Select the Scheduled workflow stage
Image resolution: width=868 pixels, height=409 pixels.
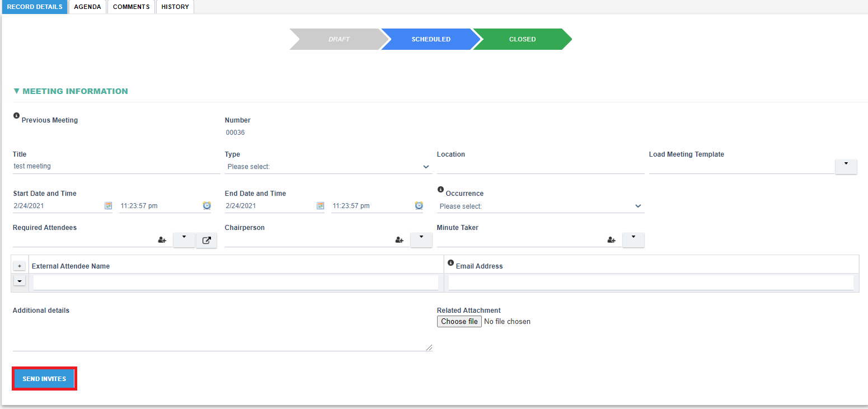431,40
